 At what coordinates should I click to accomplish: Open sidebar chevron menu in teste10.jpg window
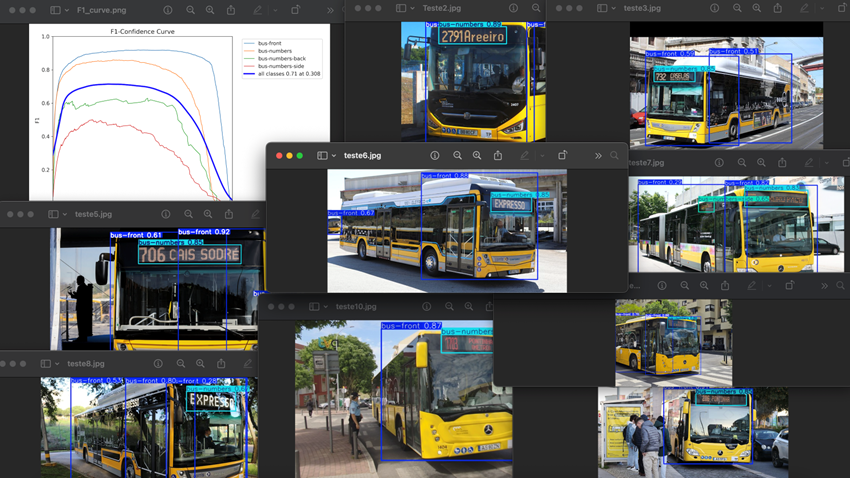click(x=325, y=307)
